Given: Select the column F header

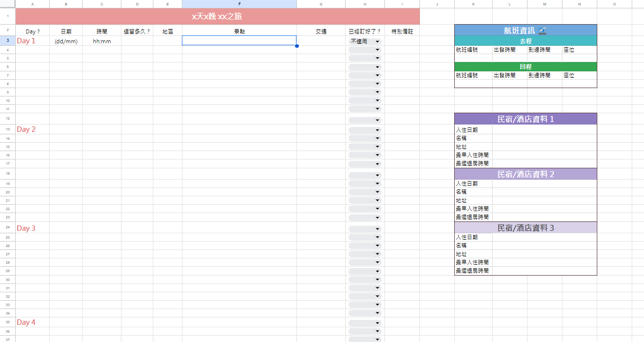Looking at the screenshot, I should coord(239,4).
